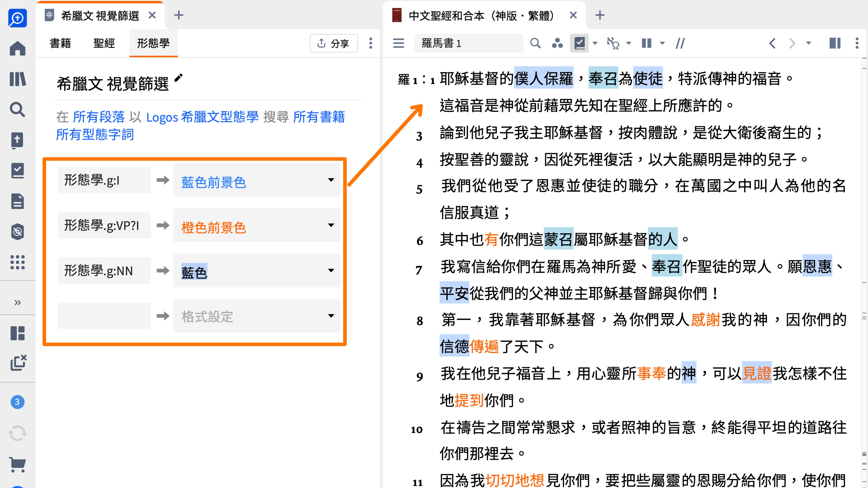Add a new tab beside 希臘文 視覺篩選

click(179, 15)
